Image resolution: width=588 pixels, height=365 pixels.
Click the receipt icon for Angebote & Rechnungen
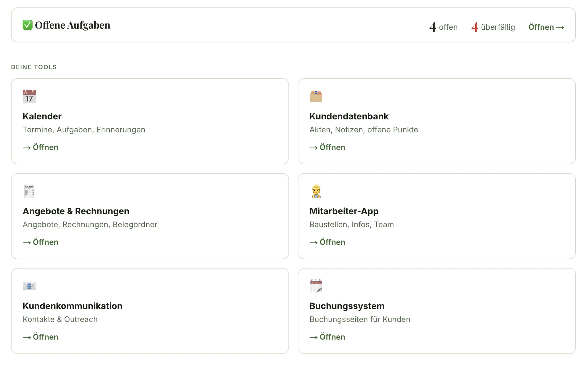29,191
